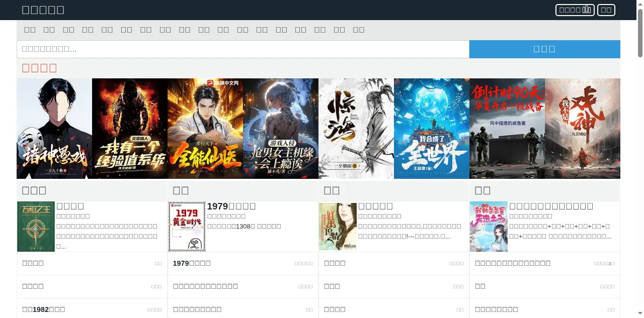Screen dimensions: 644x318
Task: Click the description text containing 1308
Action: (x=244, y=226)
